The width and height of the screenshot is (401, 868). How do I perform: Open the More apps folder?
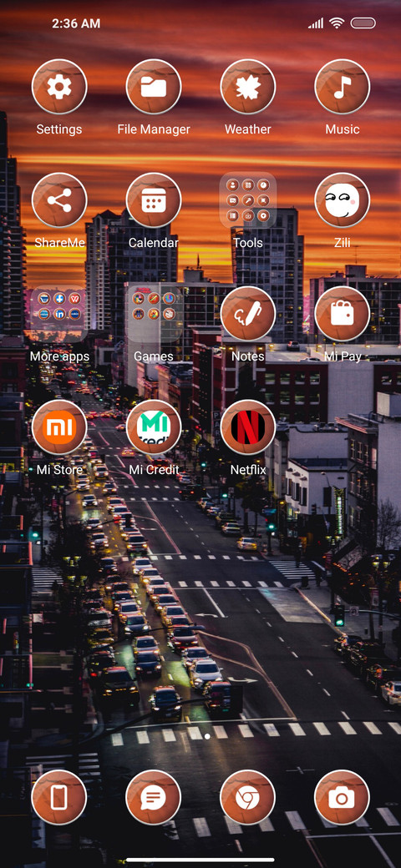59,314
